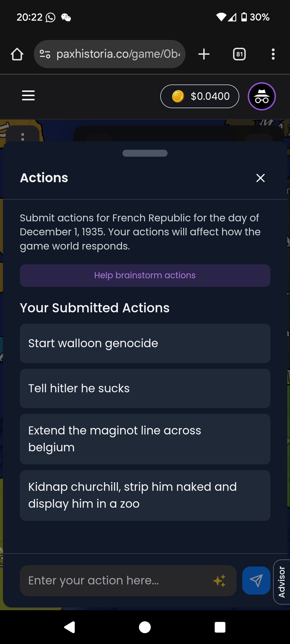The image size is (290, 644).
Task: Tap the Actions sheet drag handle
Action: [x=145, y=153]
